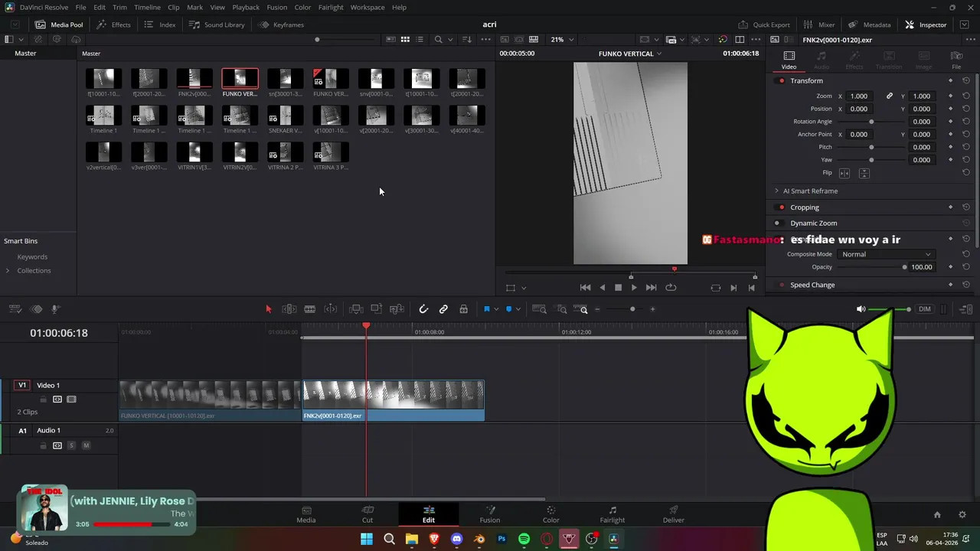Open the Workspace menu
The width and height of the screenshot is (980, 551).
click(x=367, y=7)
